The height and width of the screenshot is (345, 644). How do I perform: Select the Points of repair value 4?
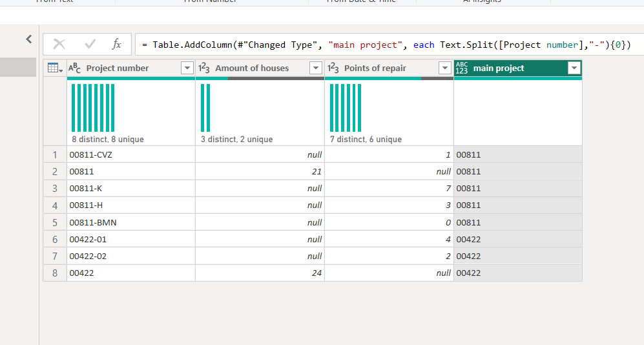(389, 240)
